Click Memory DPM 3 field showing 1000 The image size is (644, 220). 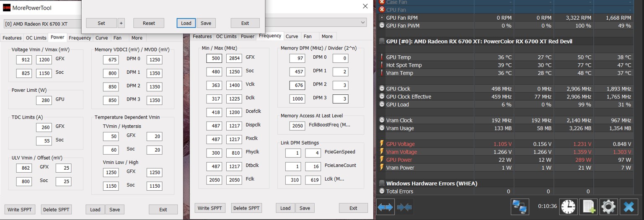pos(297,99)
